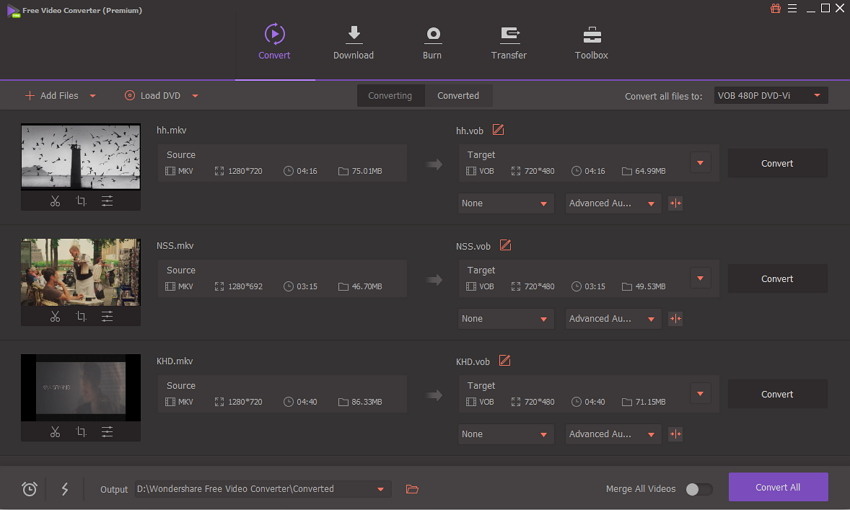850x510 pixels.
Task: Open effects settings for KHD.mkv
Action: [107, 432]
